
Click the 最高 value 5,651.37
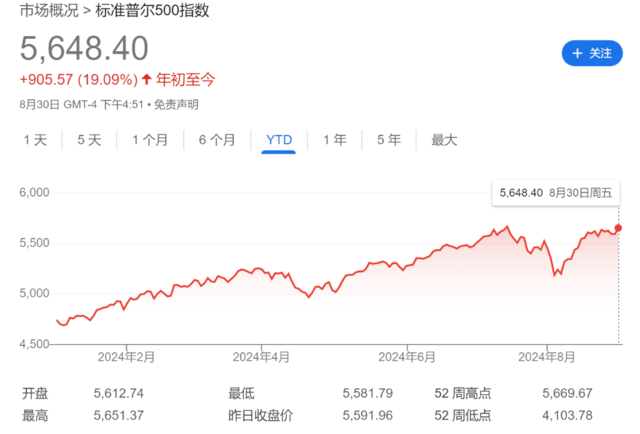119,416
